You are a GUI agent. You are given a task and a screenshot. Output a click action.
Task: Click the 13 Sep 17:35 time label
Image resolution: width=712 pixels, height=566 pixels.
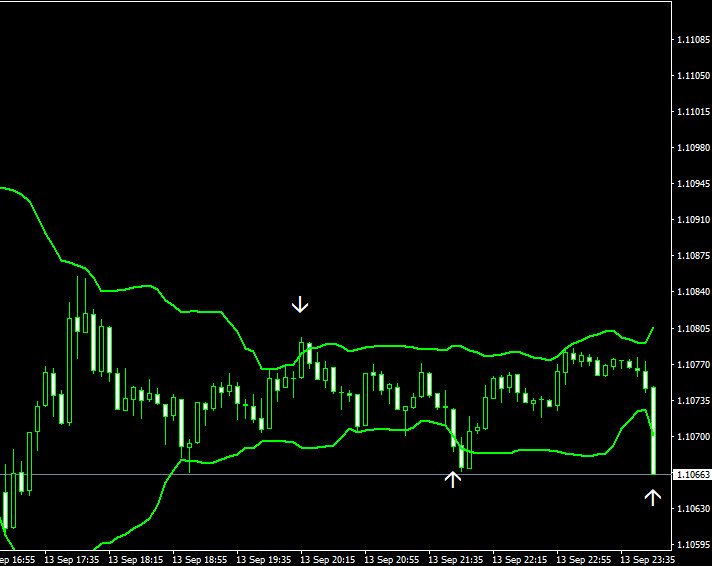click(x=71, y=560)
